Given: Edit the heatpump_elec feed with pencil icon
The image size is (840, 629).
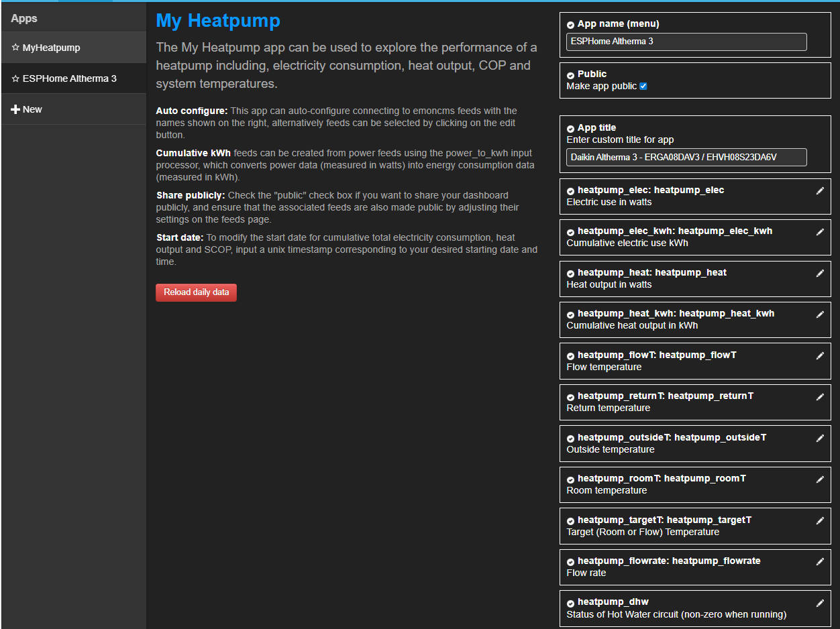Looking at the screenshot, I should [819, 191].
